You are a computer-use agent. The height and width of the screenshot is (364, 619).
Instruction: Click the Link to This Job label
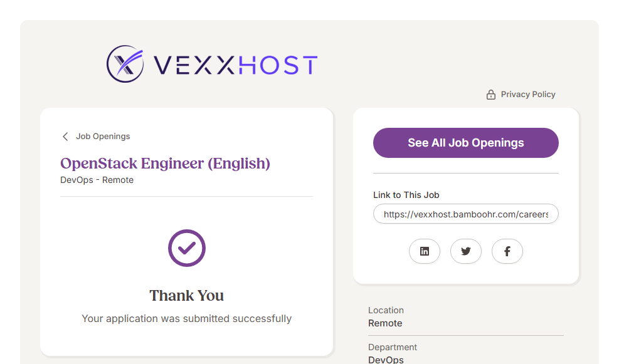406,195
